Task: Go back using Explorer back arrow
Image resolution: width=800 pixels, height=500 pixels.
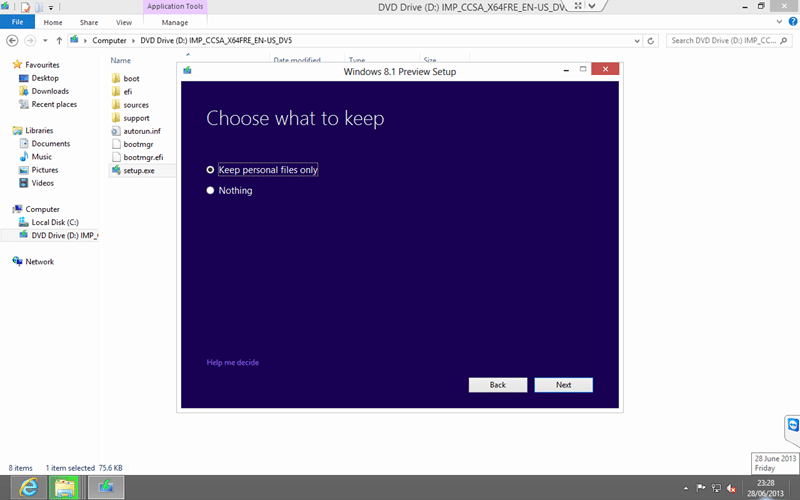Action: point(12,40)
